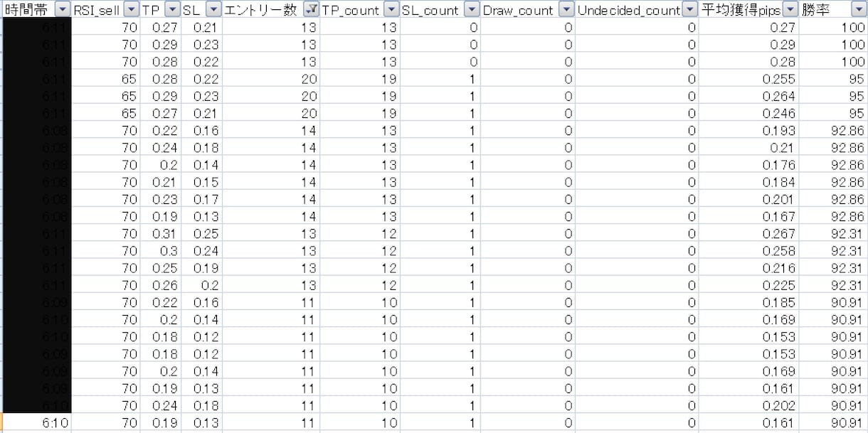The height and width of the screenshot is (433, 868).
Task: Open the 時間帯 column filter dropdown
Action: coord(63,9)
